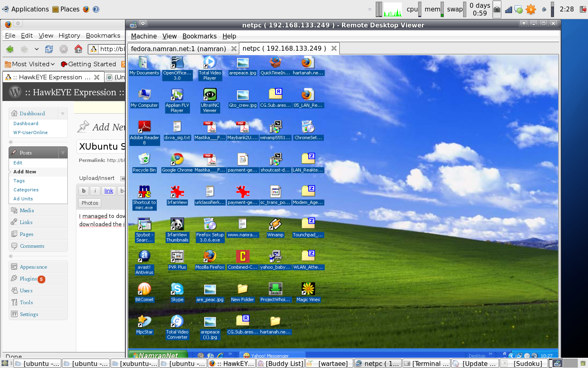Open the Recycle Bin icon
Viewport: 588px width, 368px height.
[x=144, y=159]
